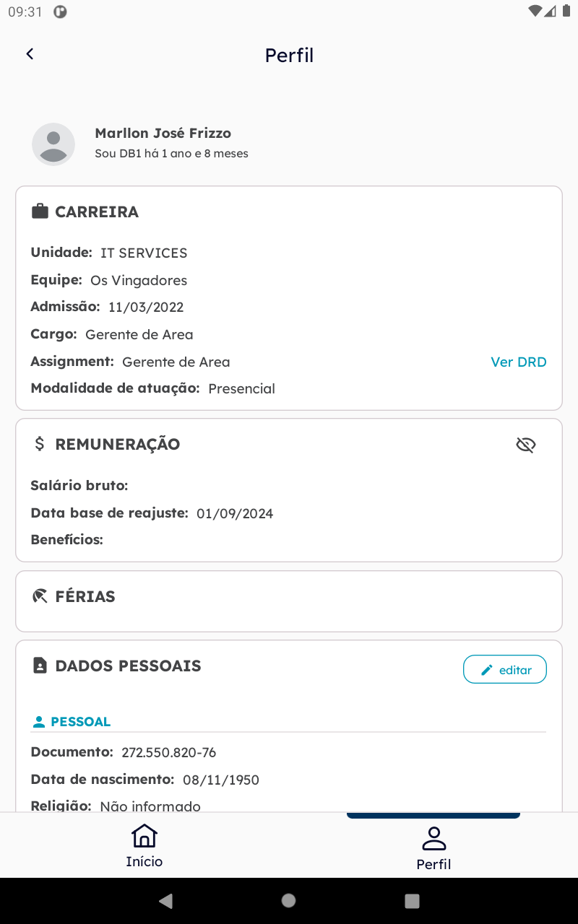This screenshot has width=578, height=924.
Task: Expand the REMUNERAÇÃO section title
Action: [118, 444]
